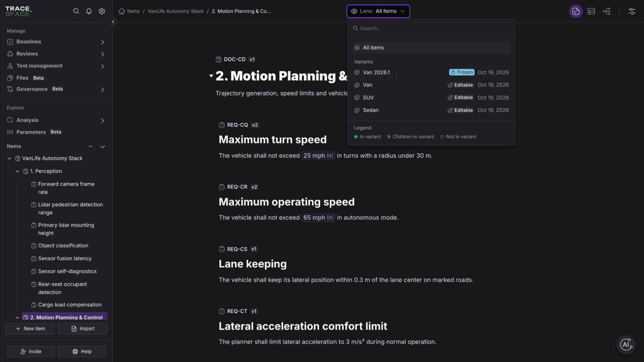The width and height of the screenshot is (644, 362).
Task: Select the Van 2026.1 frozen variant
Action: coord(431,72)
